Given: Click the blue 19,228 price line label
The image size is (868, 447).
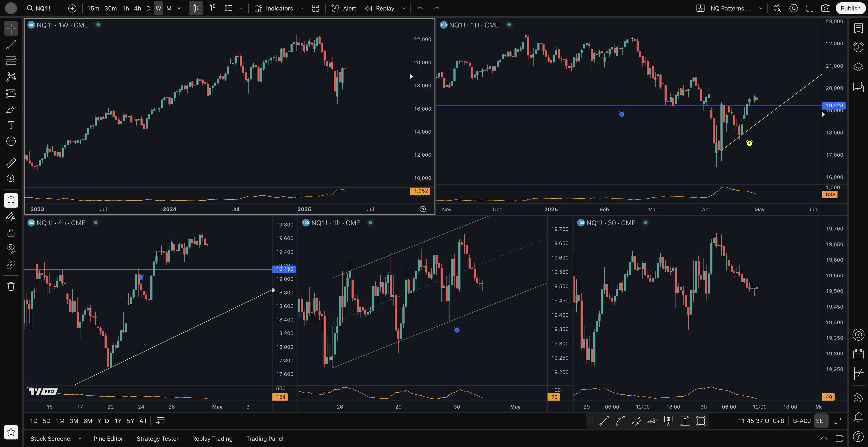Looking at the screenshot, I should click(834, 106).
